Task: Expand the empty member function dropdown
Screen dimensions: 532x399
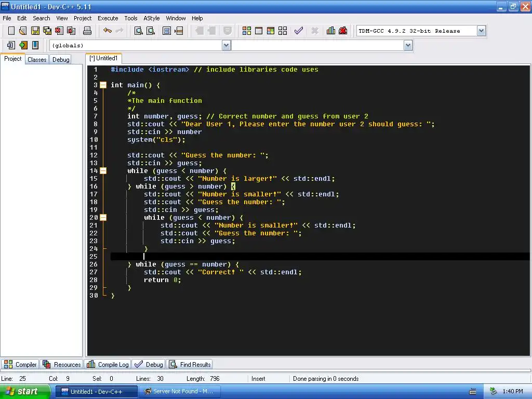Action: 408,45
